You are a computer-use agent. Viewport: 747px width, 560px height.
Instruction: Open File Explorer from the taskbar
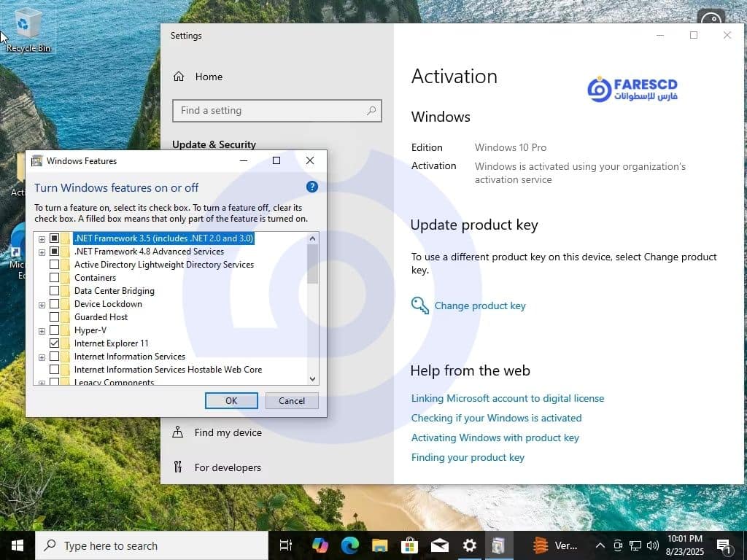point(379,545)
